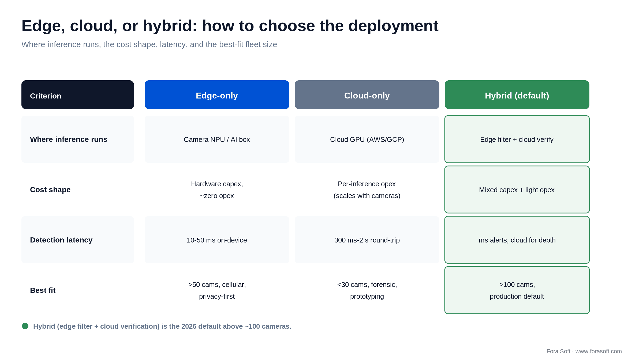This screenshot has height=364, width=643.
Task: Select the '300 ms-2 s round-trip' cell
Action: [367, 240]
